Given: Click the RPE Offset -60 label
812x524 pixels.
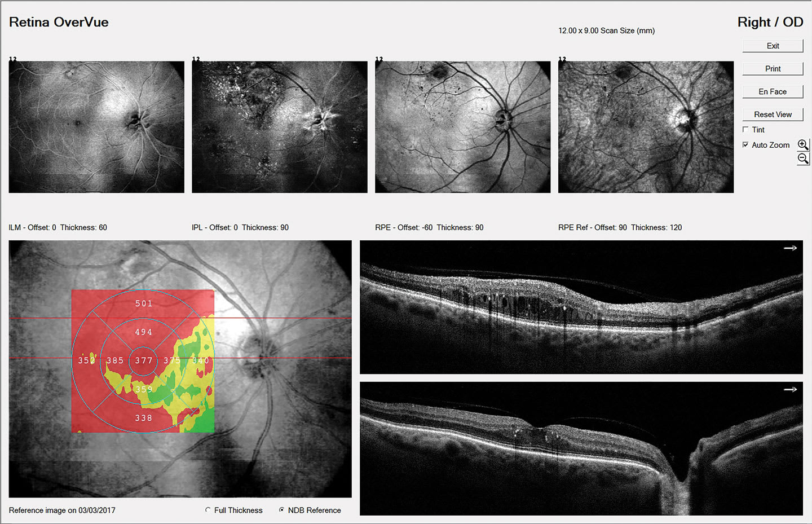Looking at the screenshot, I should pos(429,227).
